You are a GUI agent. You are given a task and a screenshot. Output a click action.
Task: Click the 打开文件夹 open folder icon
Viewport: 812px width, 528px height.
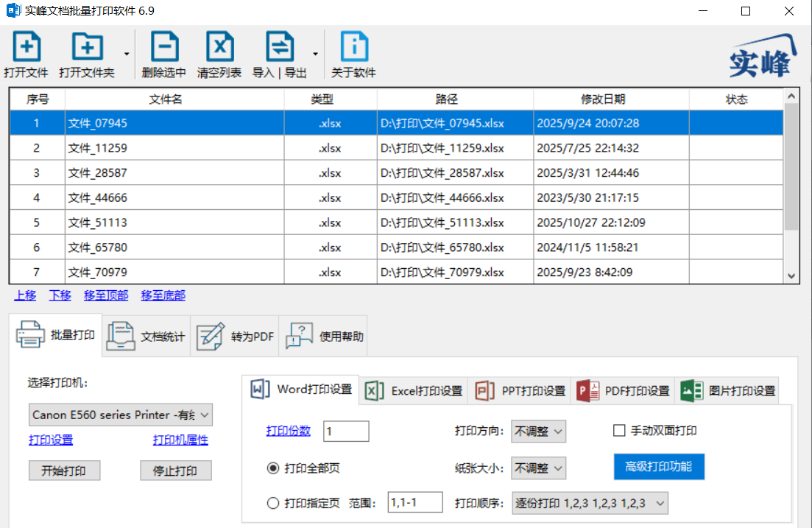coord(87,46)
